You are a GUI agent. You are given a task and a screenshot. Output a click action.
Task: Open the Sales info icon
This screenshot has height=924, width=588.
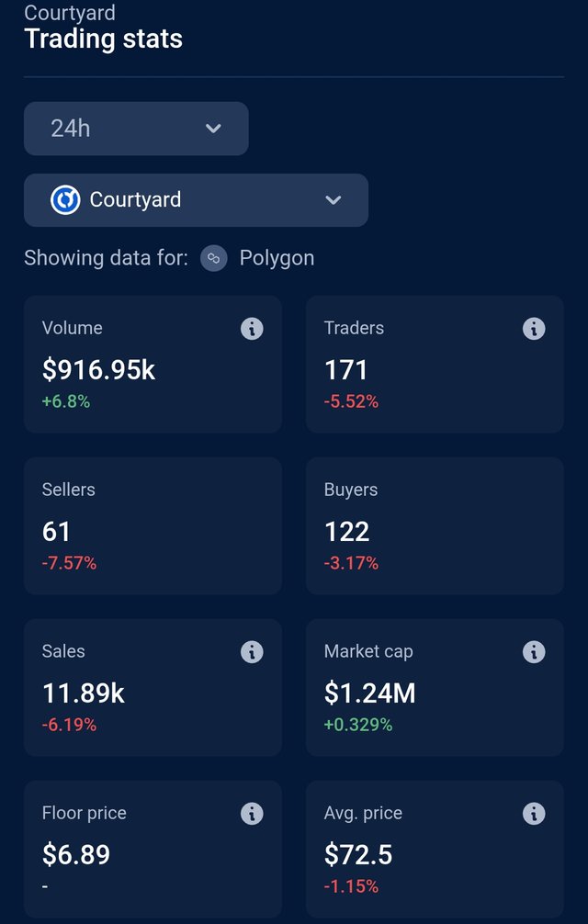click(252, 652)
